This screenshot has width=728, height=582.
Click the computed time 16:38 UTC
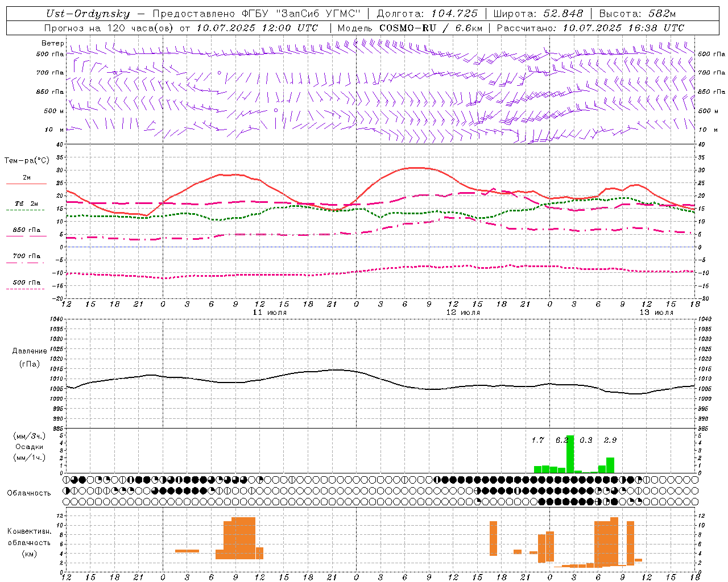(656, 28)
